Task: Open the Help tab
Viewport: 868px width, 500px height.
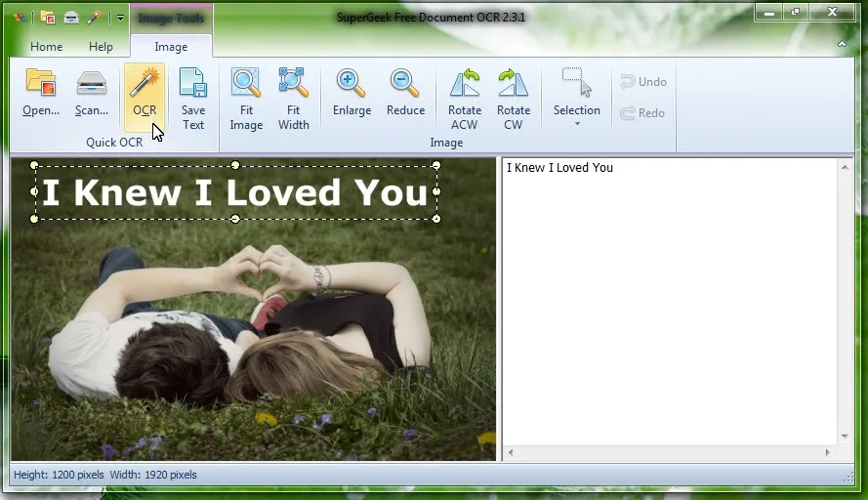Action: (101, 47)
